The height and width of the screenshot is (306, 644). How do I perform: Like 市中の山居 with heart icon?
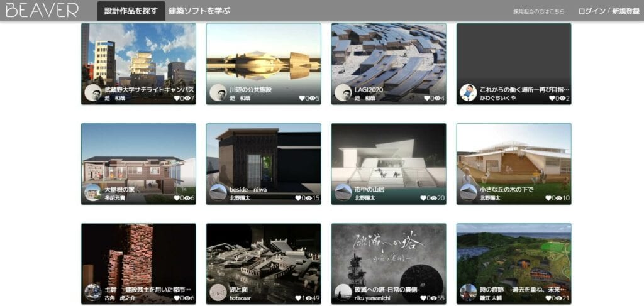[423, 198]
